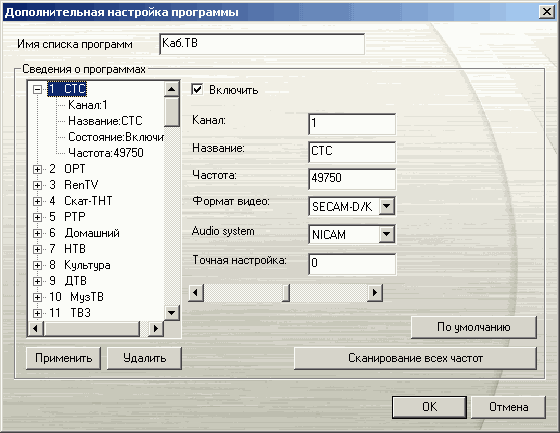Click the channel list vertical scrollbar thumb
Viewport: 560px width, 433px height.
coord(172,111)
